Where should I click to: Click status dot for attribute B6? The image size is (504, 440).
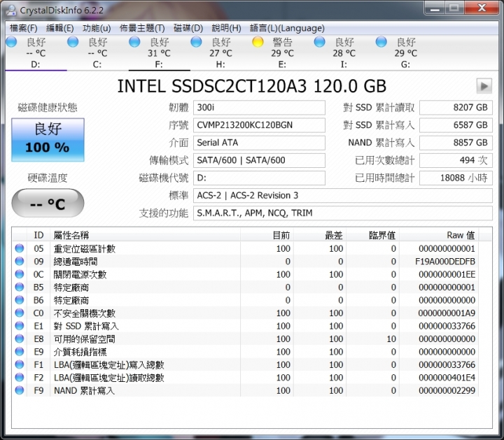pos(20,299)
